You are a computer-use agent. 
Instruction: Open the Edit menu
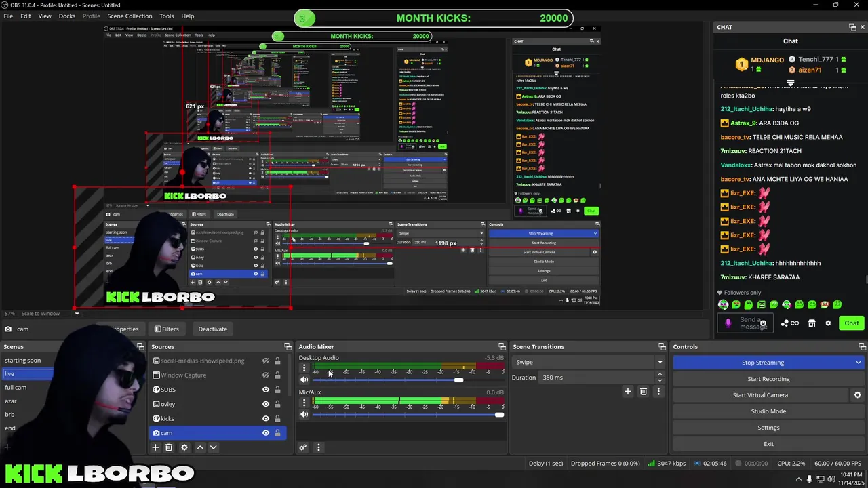coord(25,16)
